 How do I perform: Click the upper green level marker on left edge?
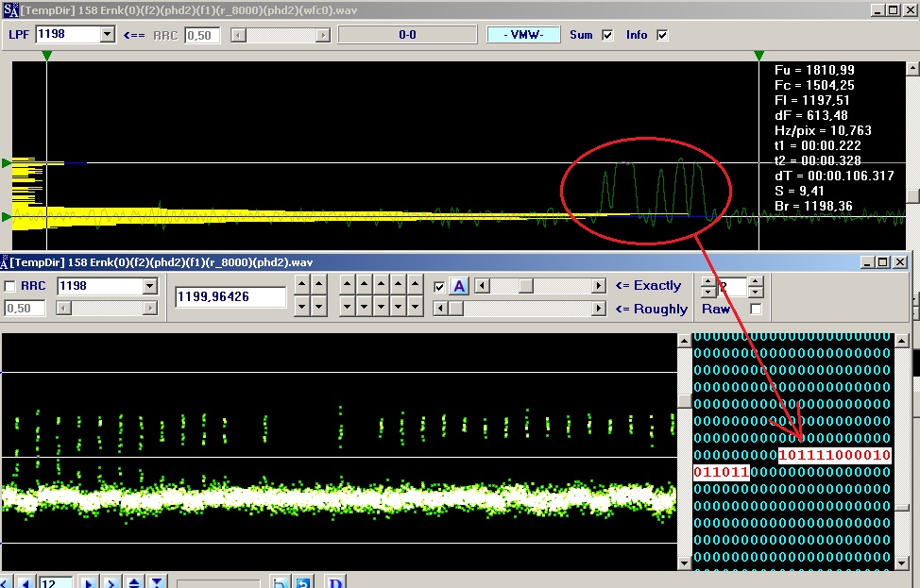[x=7, y=163]
